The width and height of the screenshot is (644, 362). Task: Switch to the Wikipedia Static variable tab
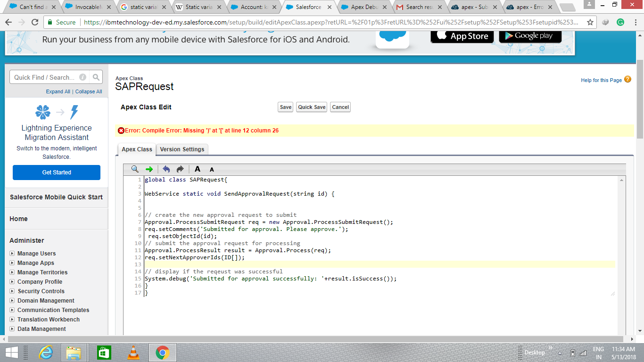199,7
